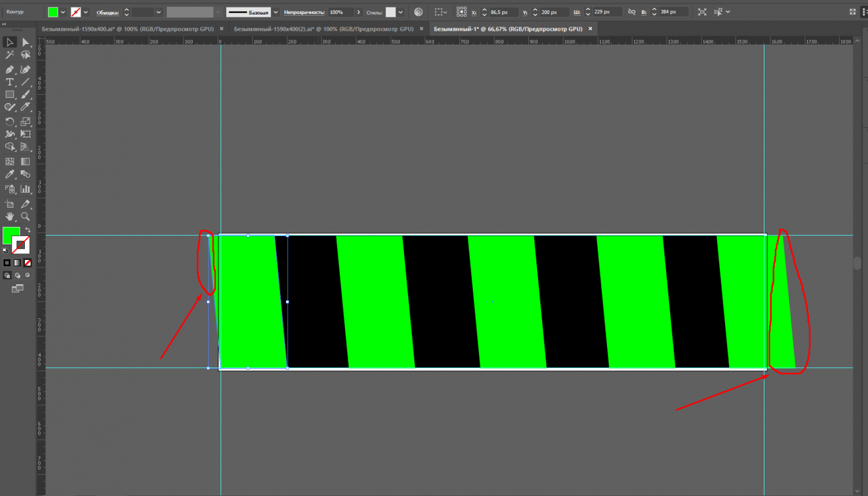Viewport: 868px width, 496px height.
Task: Activate the Free Transform tool
Action: [x=25, y=134]
